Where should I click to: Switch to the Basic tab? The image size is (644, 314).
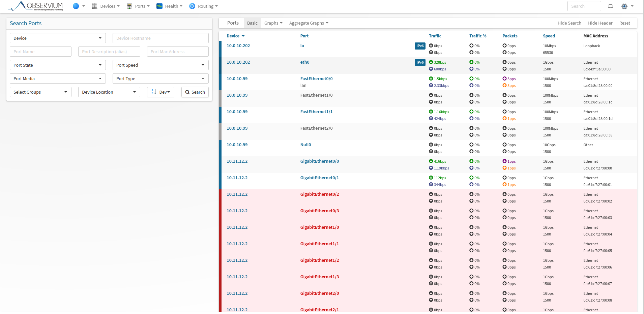click(252, 23)
